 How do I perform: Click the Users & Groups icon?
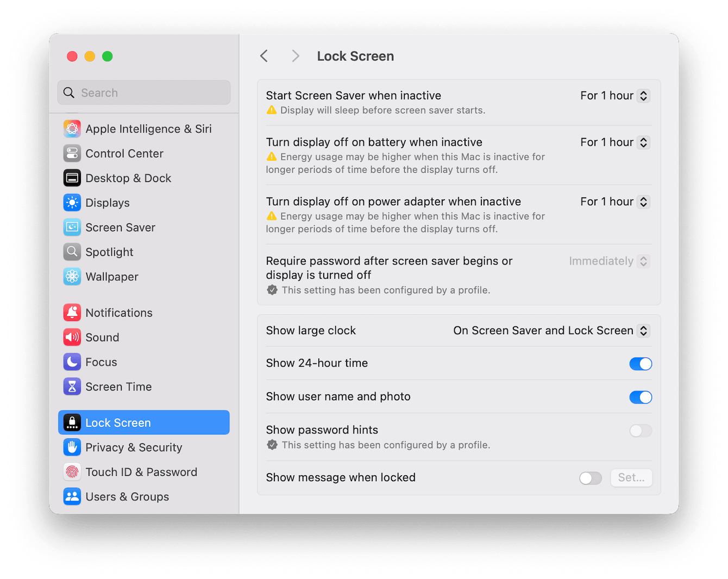click(x=72, y=496)
